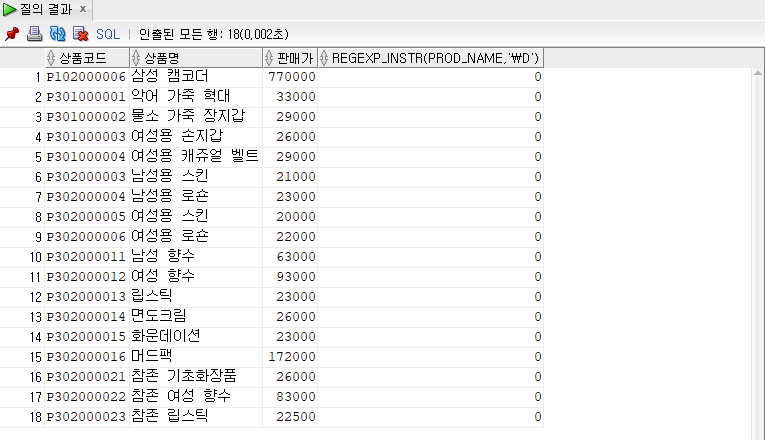This screenshot has width=766, height=440.
Task: Select cell P301000002
Action: pos(87,117)
